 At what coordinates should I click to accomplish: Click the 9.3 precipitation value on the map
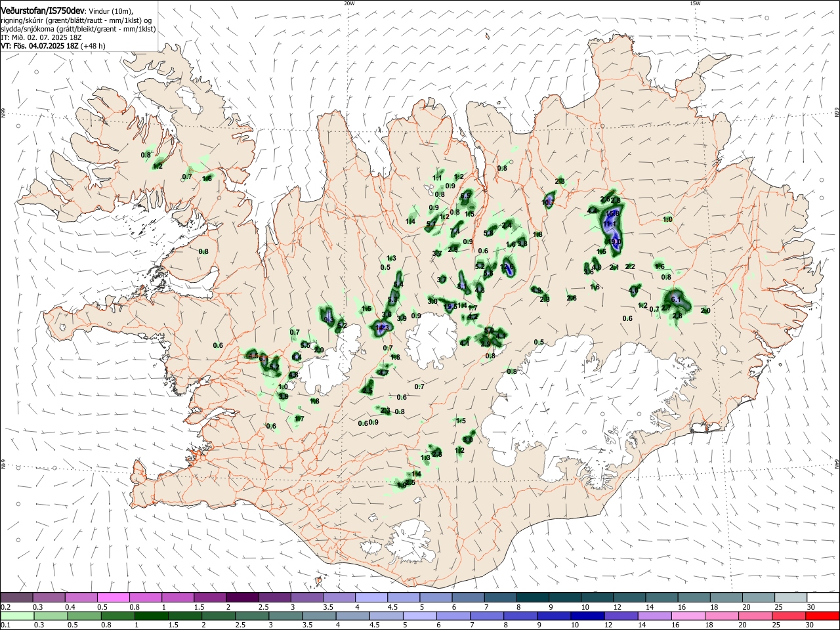[x=328, y=319]
